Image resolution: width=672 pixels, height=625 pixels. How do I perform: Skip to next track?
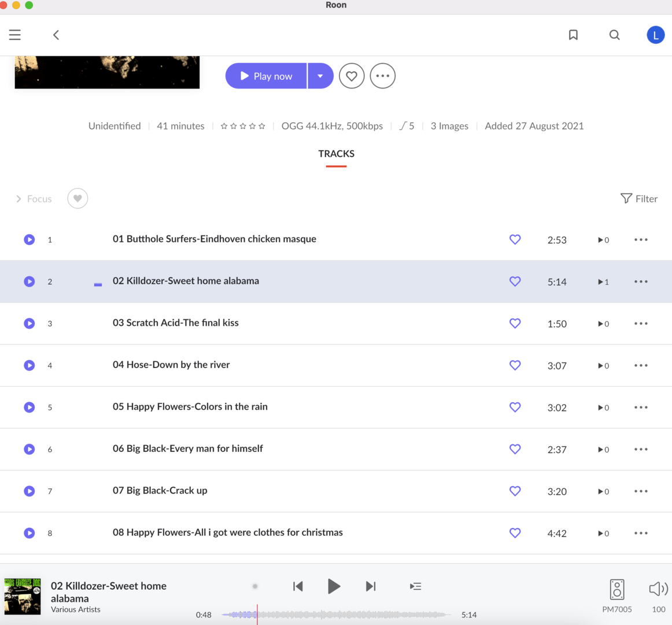pyautogui.click(x=371, y=586)
